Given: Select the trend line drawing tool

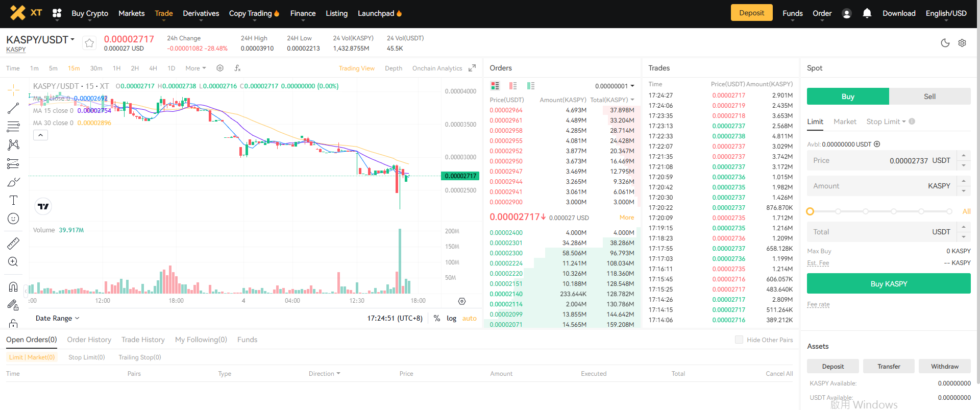Looking at the screenshot, I should pyautogui.click(x=14, y=108).
